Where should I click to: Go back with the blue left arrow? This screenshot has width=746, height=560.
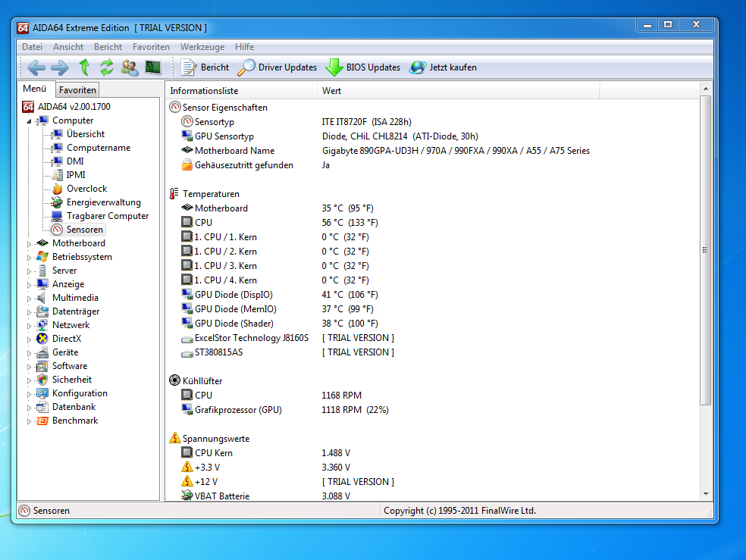(x=36, y=67)
